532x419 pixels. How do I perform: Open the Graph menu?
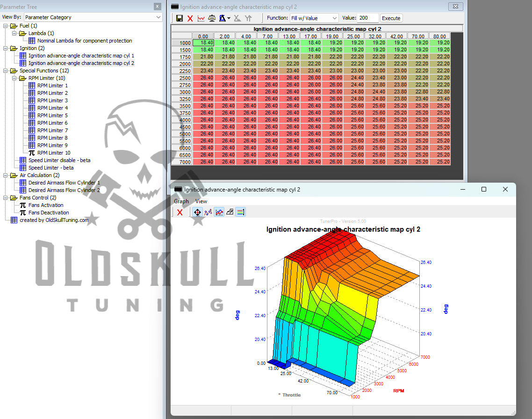tap(181, 201)
